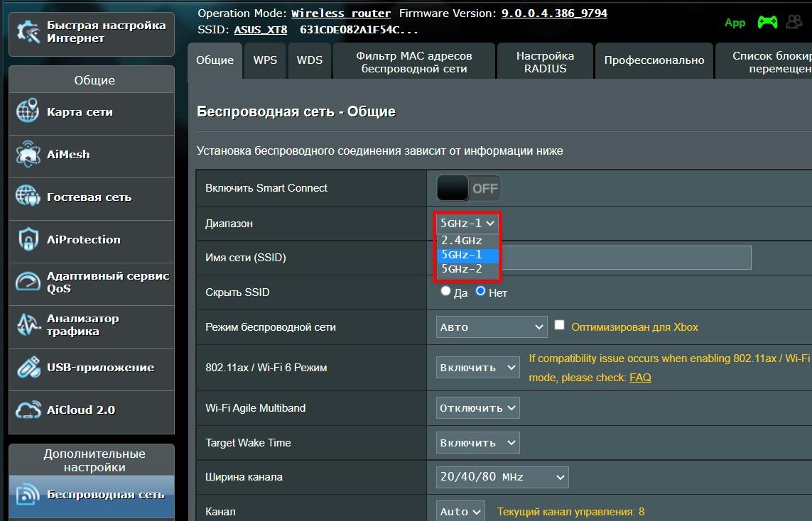Click the green gamepad icon
812x521 pixels.
(767, 22)
